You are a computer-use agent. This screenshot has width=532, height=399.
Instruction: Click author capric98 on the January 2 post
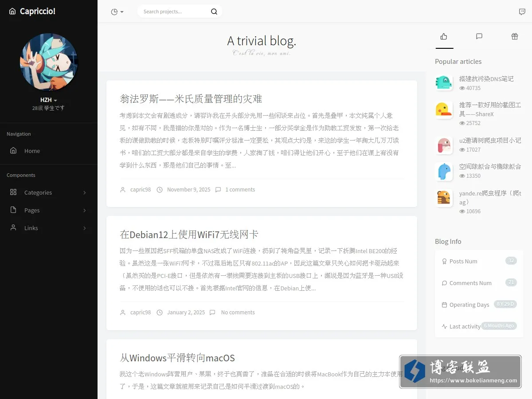click(141, 313)
